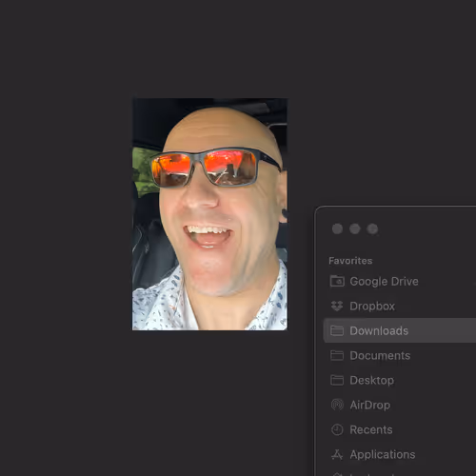Click the Downloads folder icon
This screenshot has width=476, height=476.
click(337, 330)
